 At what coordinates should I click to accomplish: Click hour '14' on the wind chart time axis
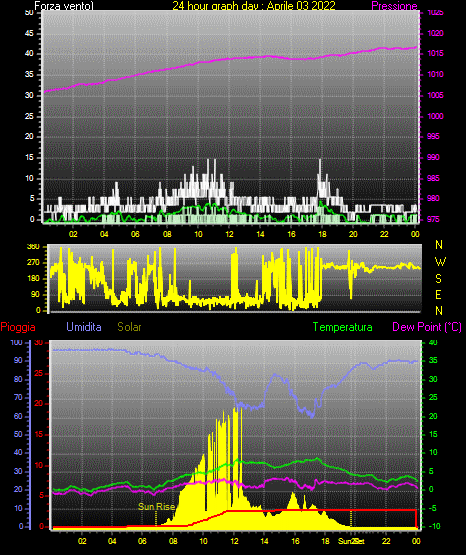[x=260, y=234]
